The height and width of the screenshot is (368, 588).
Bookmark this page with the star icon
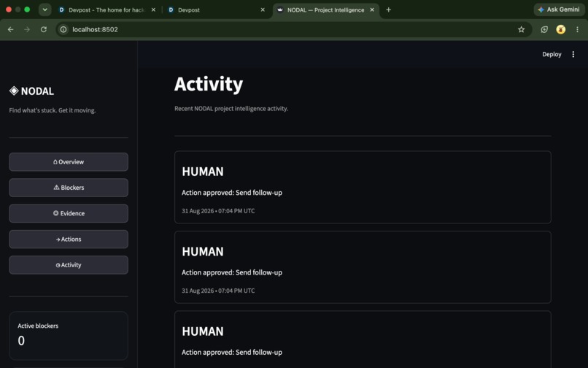click(522, 29)
